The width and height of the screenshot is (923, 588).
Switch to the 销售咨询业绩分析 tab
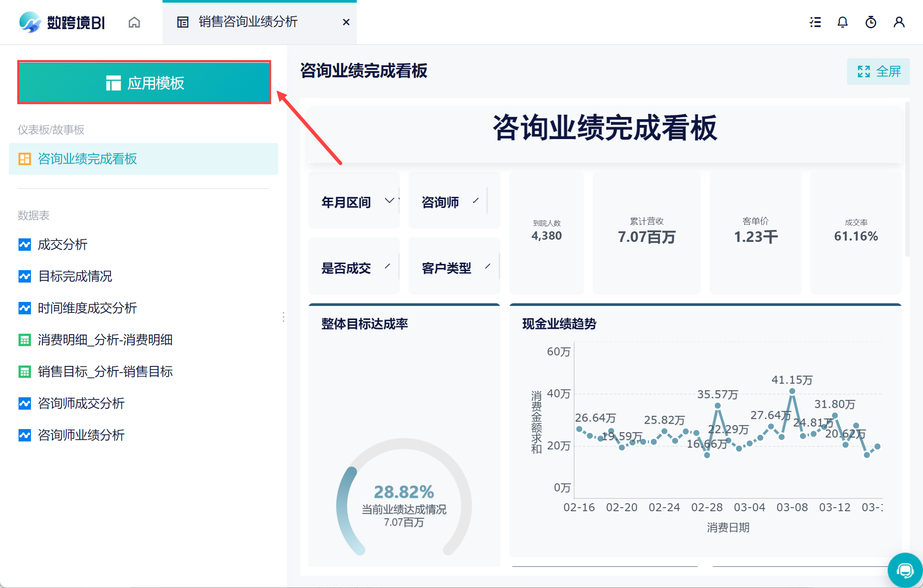point(248,22)
